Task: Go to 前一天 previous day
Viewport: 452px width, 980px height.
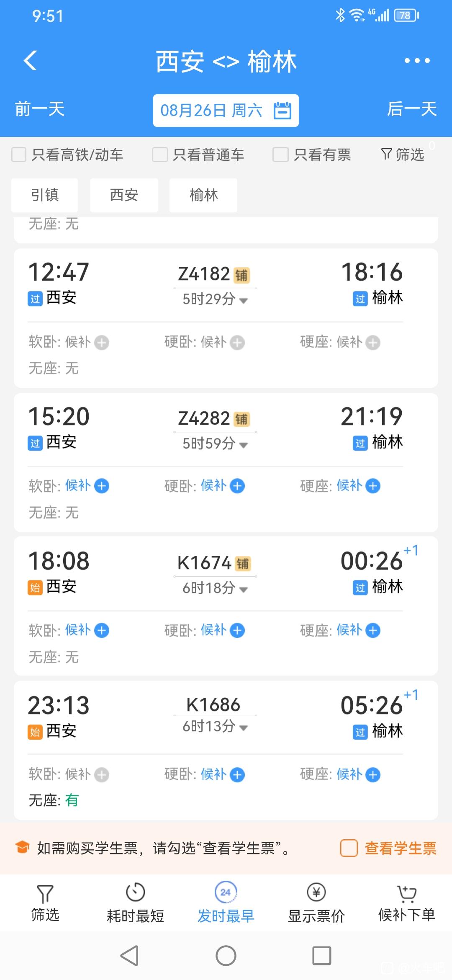Action: pos(40,109)
